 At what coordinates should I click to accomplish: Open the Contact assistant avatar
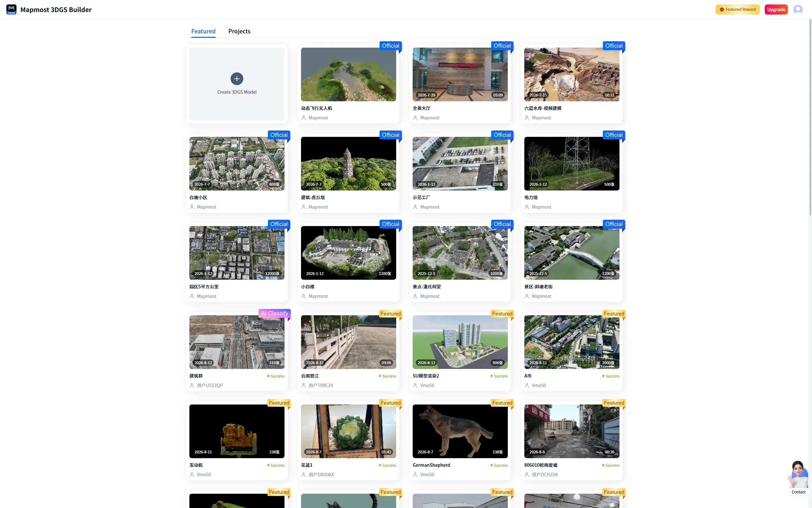point(798,474)
